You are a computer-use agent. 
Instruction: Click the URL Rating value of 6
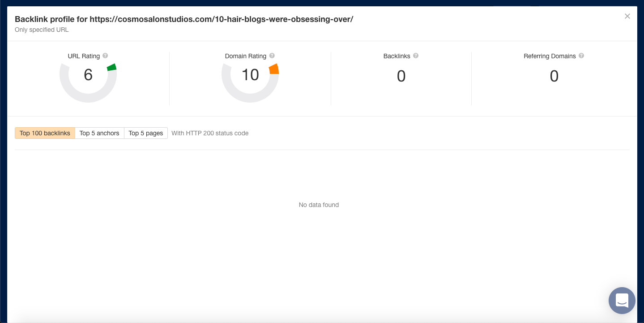click(x=88, y=75)
